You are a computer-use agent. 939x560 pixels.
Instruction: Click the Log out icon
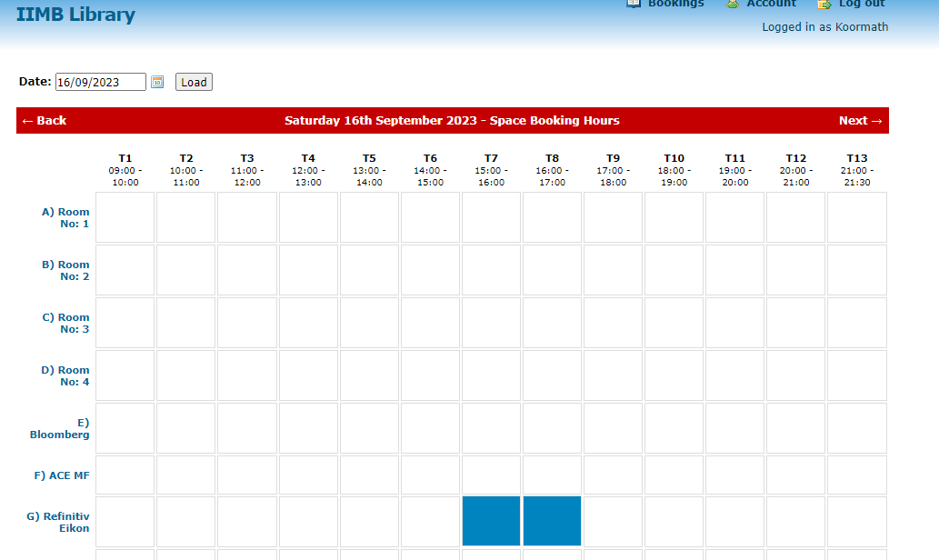(824, 4)
